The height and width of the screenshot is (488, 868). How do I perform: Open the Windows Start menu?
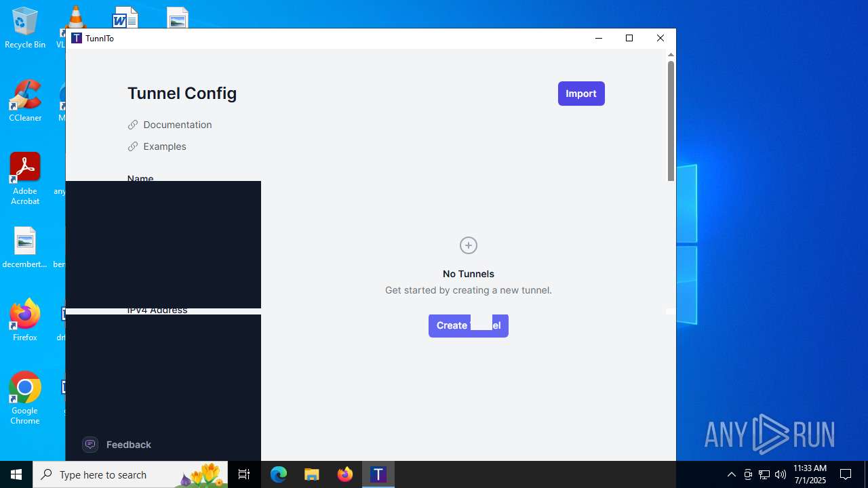click(x=16, y=474)
